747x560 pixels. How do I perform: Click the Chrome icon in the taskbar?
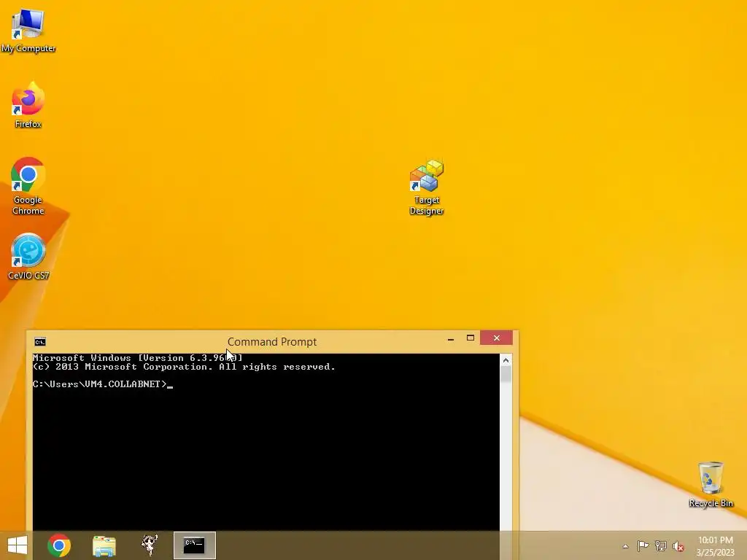pyautogui.click(x=59, y=545)
